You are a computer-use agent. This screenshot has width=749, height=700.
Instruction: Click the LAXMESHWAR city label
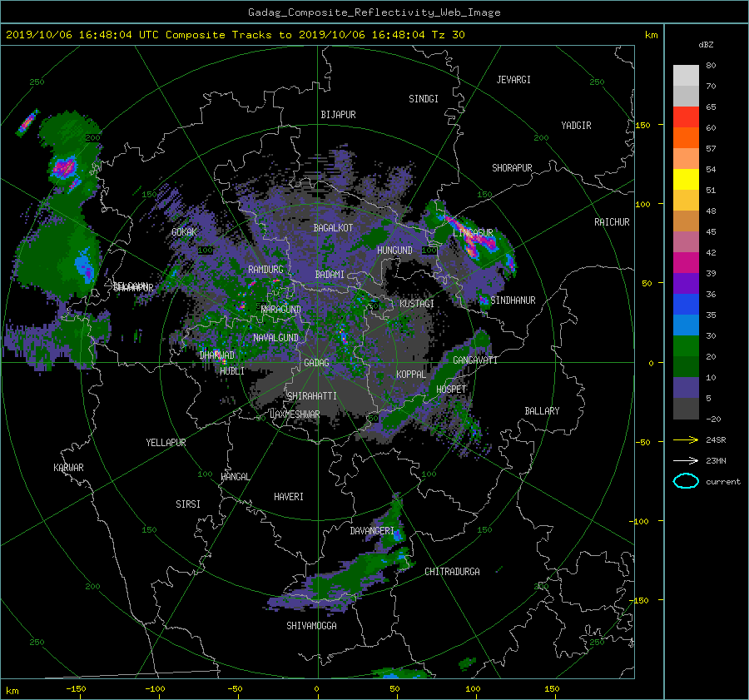tap(295, 415)
